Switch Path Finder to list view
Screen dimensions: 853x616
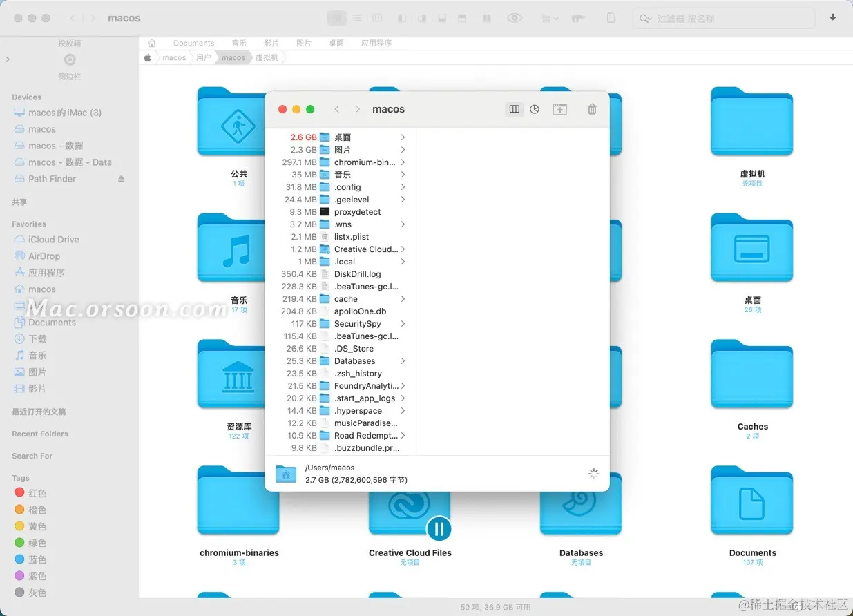[356, 18]
